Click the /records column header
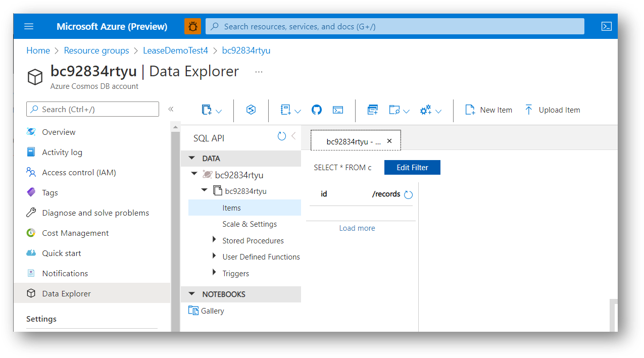 tap(386, 194)
